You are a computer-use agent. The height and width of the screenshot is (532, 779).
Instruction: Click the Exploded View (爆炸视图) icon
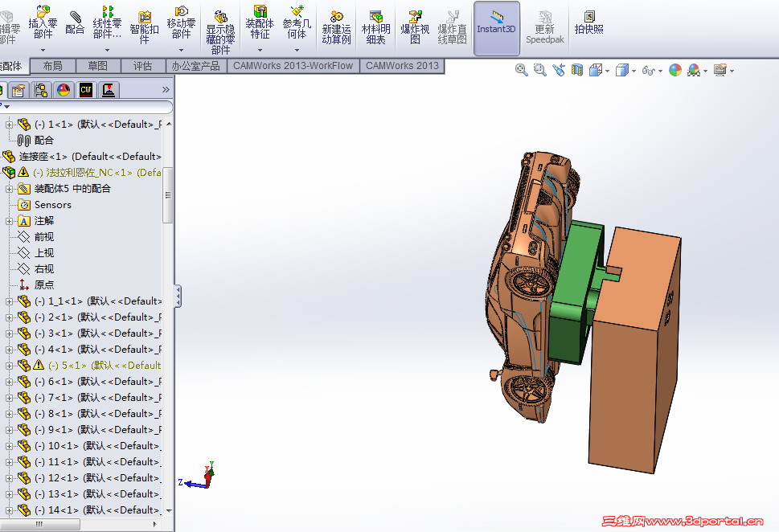click(415, 27)
